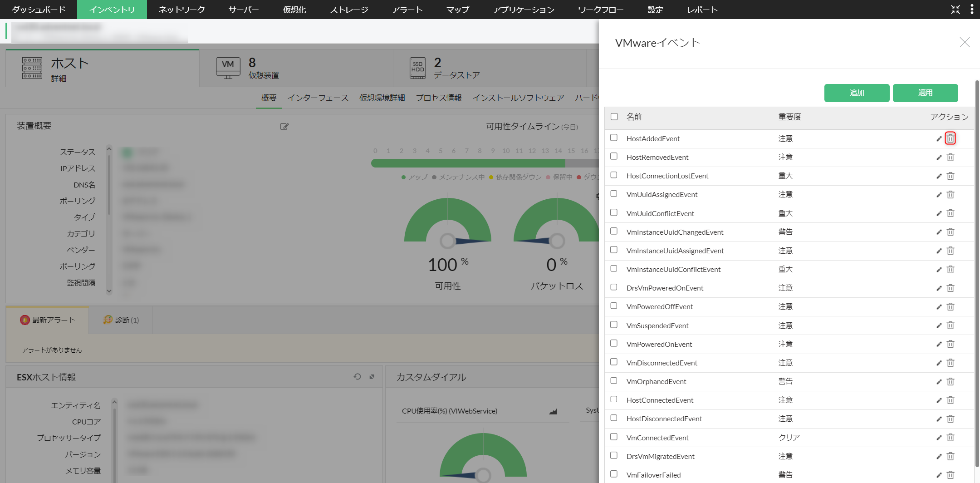Viewport: 980px width, 483px height.
Task: Edit VmPoweredOffEvent using pencil icon
Action: coord(939,307)
